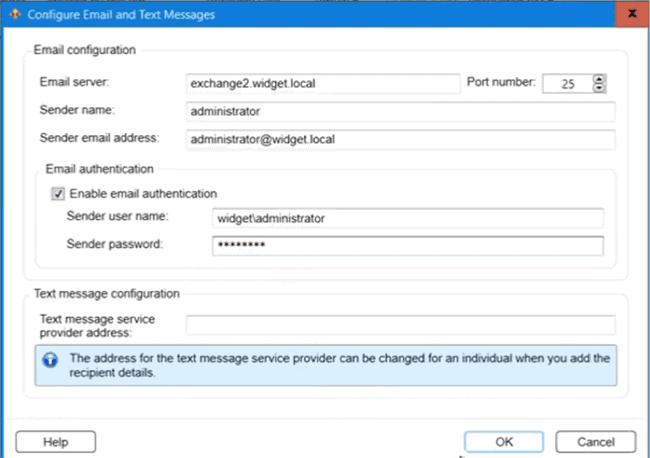Viewport: 650px width, 458px height.
Task: Open Help for this dialog
Action: point(56,442)
